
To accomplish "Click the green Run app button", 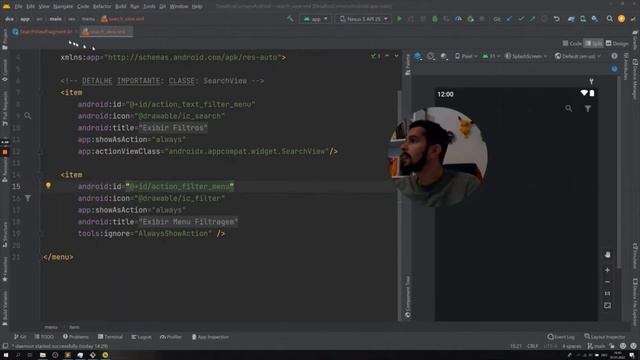I will 399,19.
